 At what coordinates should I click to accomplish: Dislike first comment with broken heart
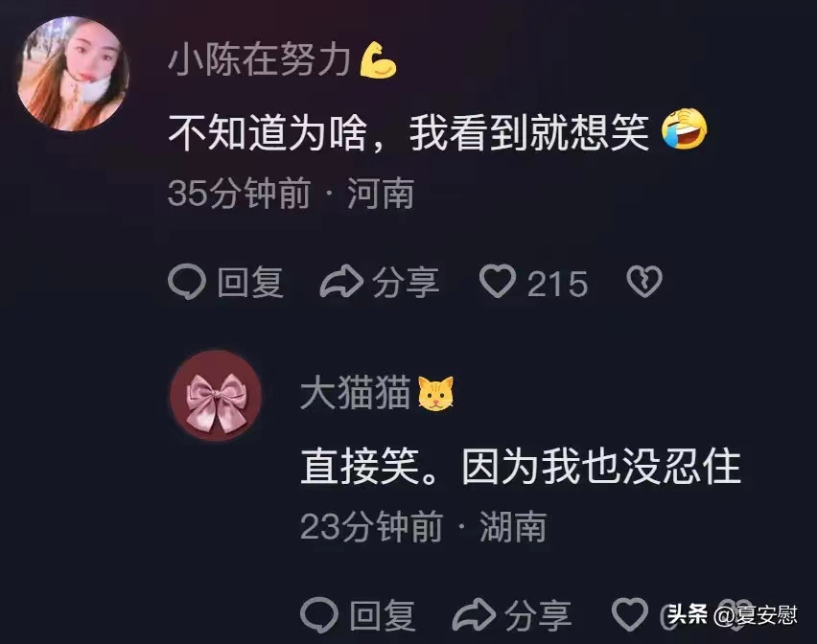click(x=644, y=281)
